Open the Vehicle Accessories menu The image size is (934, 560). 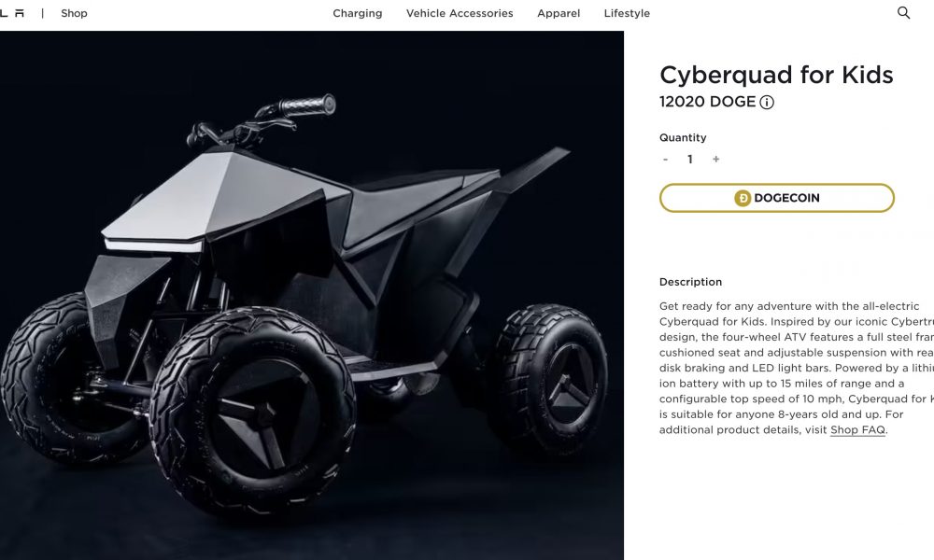[x=460, y=13]
